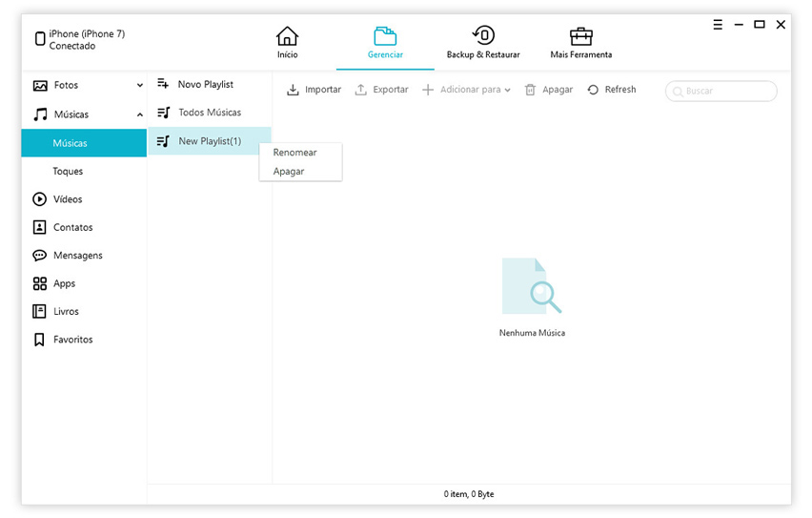The image size is (812, 518).
Task: Click the Mensagens speech bubble icon
Action: (x=39, y=255)
